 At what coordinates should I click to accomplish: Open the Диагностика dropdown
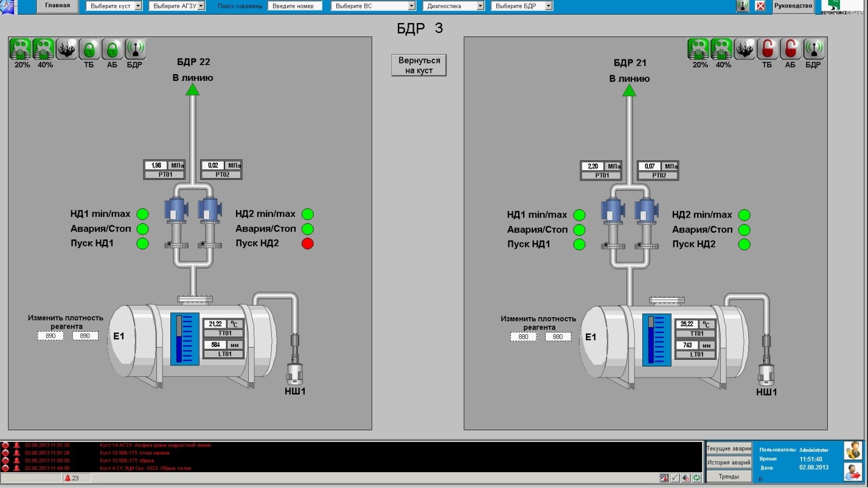(454, 6)
